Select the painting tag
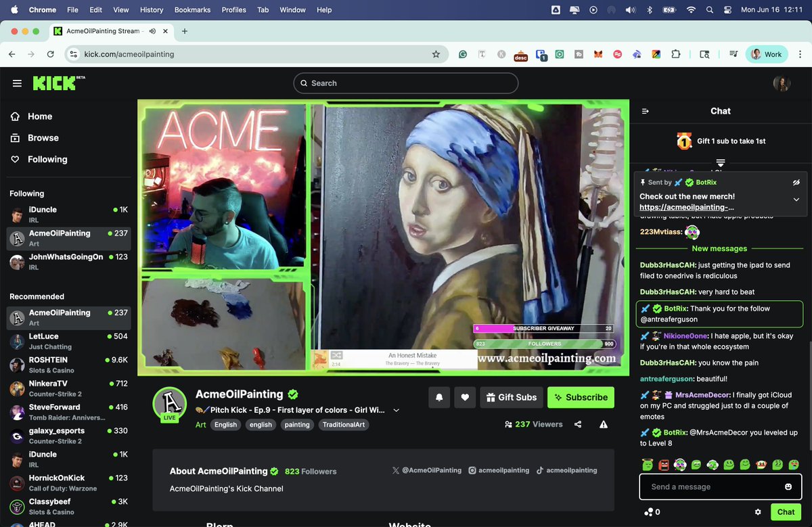Viewport: 812px width, 527px height. coord(297,425)
